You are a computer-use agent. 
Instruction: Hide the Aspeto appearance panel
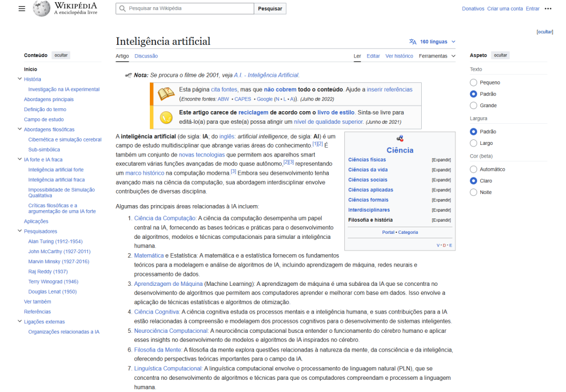click(500, 55)
